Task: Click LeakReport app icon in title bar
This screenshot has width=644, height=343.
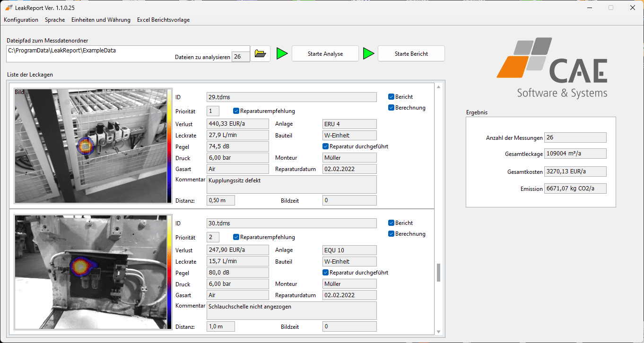Action: point(8,8)
